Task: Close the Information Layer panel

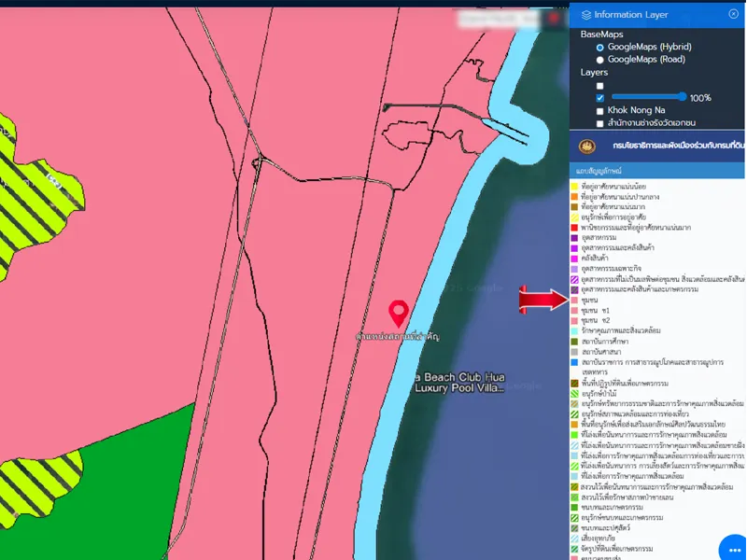Action: click(x=733, y=14)
